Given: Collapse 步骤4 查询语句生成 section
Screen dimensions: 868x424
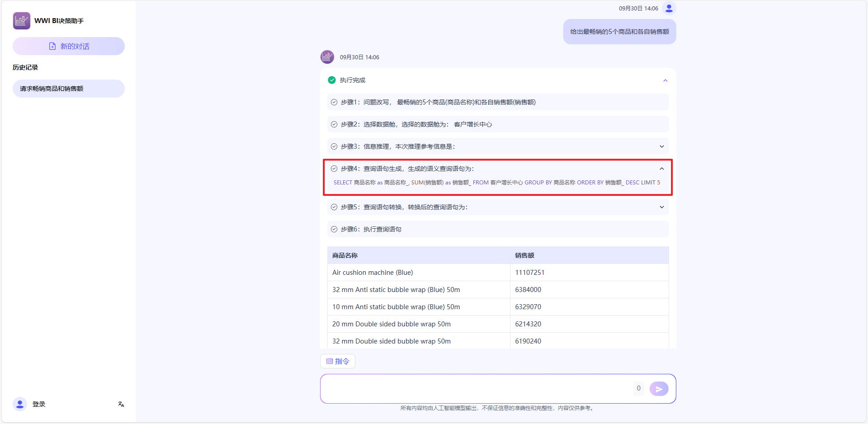Looking at the screenshot, I should [x=661, y=169].
